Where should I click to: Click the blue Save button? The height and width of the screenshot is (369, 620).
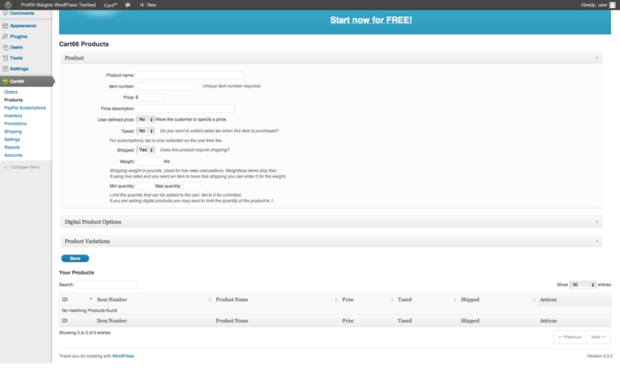tap(75, 258)
